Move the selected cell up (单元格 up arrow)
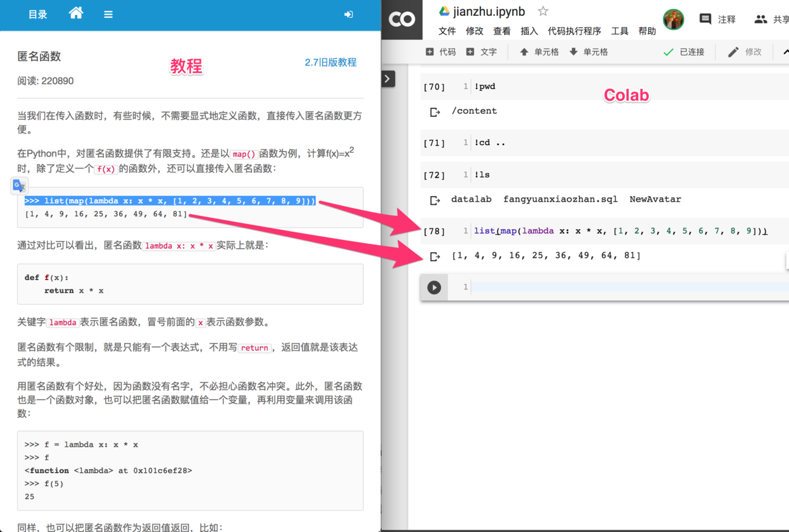789x532 pixels. coord(538,52)
